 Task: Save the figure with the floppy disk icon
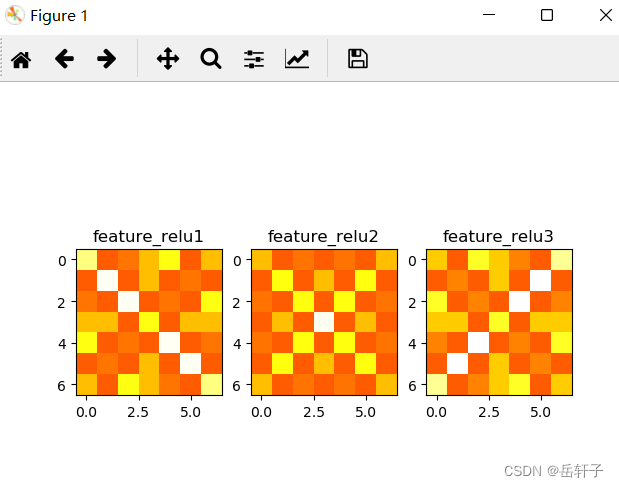coord(358,59)
